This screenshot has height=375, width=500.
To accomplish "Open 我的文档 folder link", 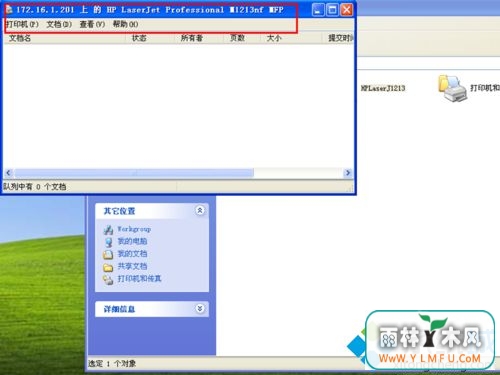I will pos(125,254).
